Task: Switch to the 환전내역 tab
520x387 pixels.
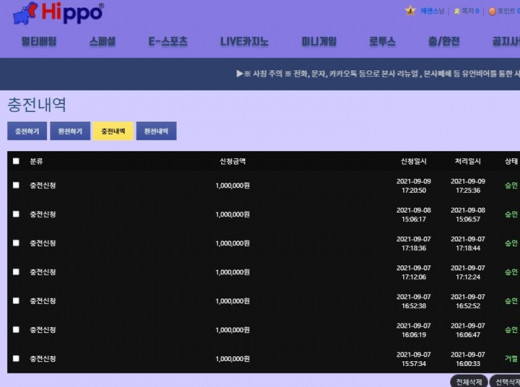Action: (x=156, y=131)
